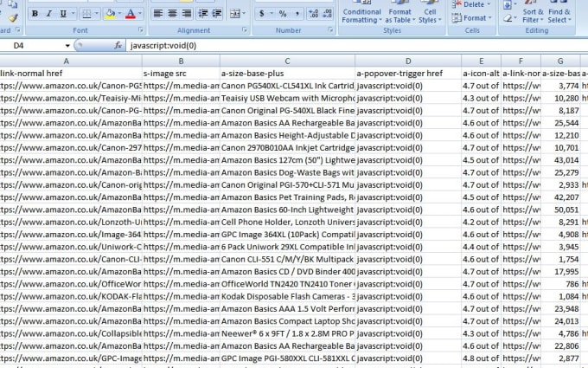Select cell with value 786
The height and width of the screenshot is (368, 588).
point(560,284)
